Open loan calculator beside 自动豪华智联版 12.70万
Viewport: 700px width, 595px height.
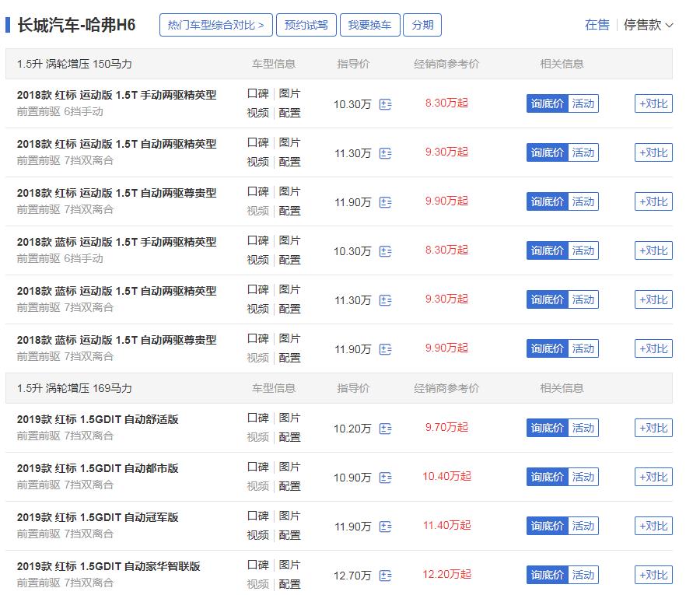(384, 576)
